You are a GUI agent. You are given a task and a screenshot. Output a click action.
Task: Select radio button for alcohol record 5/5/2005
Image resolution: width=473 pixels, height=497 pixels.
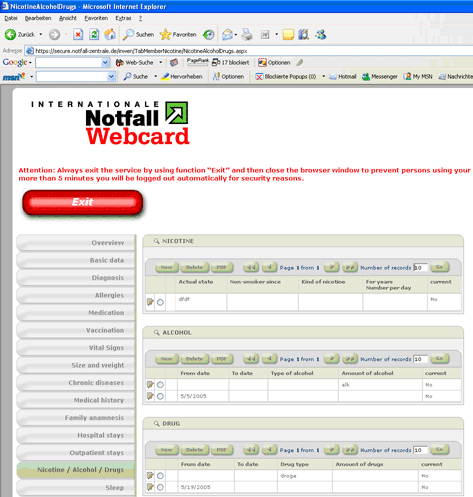[x=160, y=396]
